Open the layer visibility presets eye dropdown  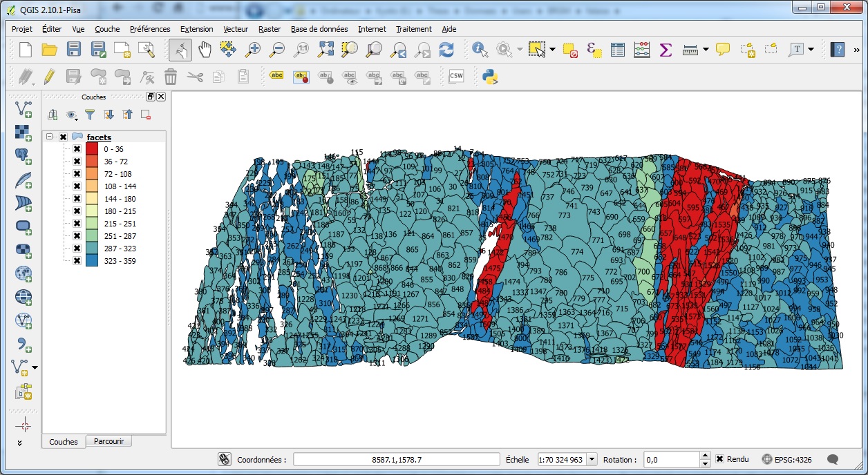tap(71, 115)
